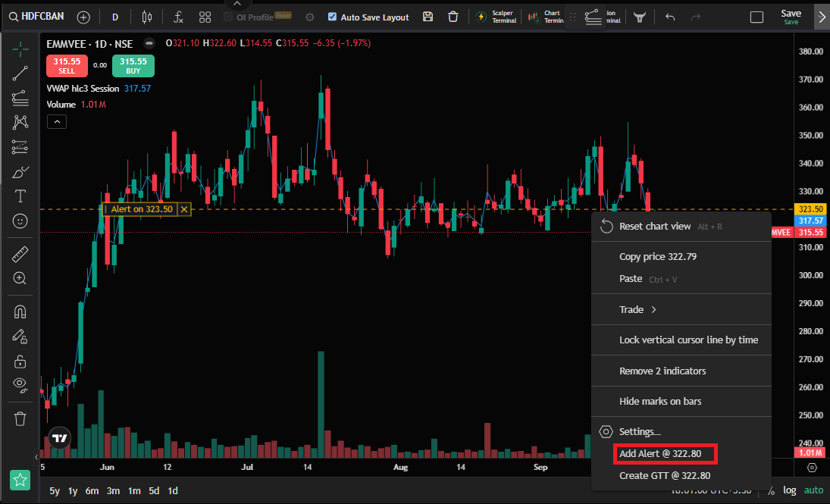Open Settings... from context menu
This screenshot has height=504, width=830.
pos(681,431)
